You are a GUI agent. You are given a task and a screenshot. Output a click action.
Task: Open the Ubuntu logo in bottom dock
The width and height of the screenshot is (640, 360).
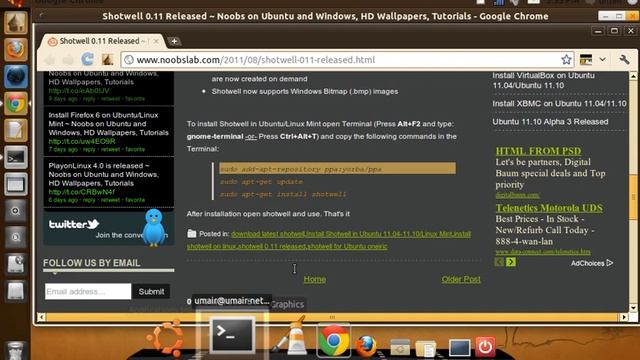coord(165,338)
